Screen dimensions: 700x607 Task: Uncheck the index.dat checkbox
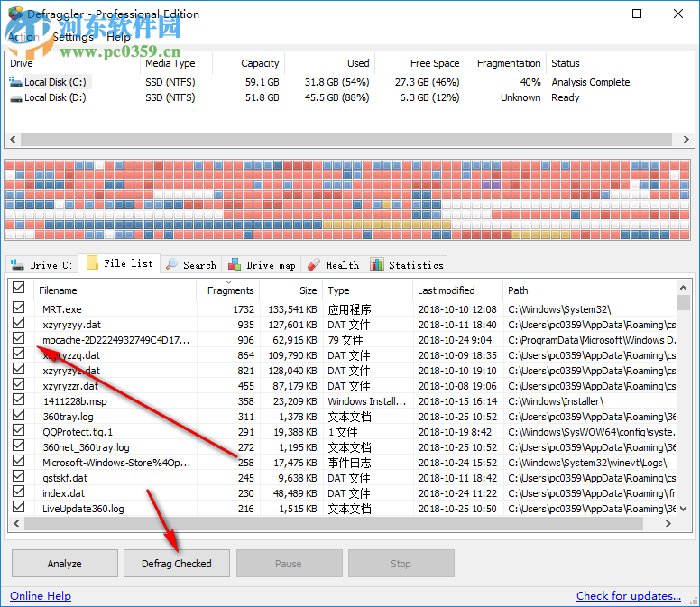coord(18,492)
